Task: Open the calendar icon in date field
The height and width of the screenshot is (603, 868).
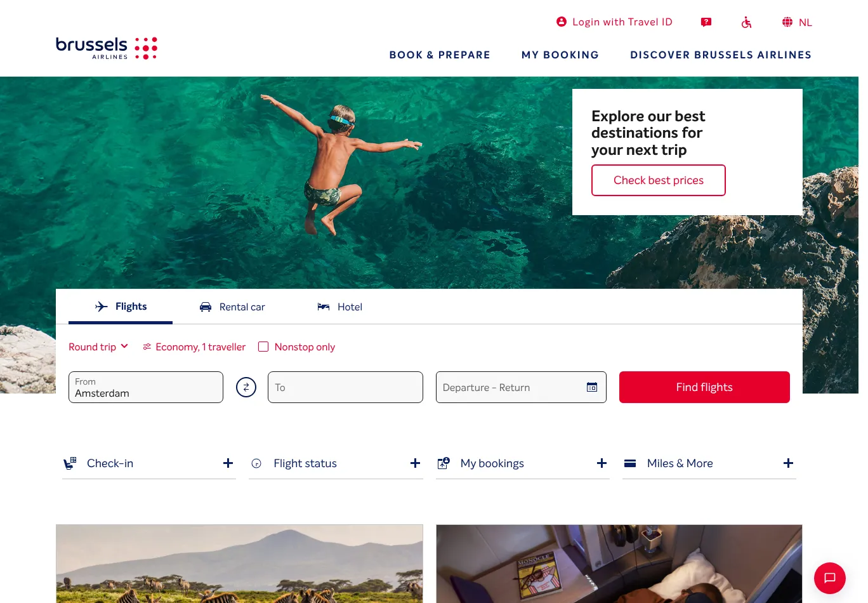Action: 592,387
